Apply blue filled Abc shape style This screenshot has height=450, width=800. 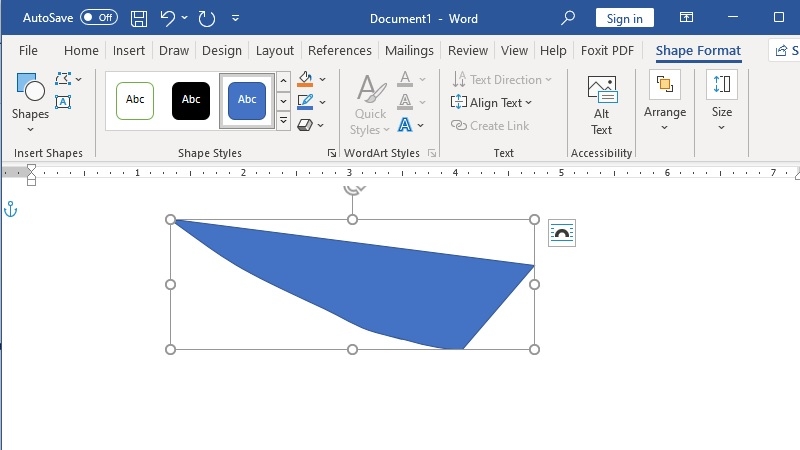[x=247, y=101]
